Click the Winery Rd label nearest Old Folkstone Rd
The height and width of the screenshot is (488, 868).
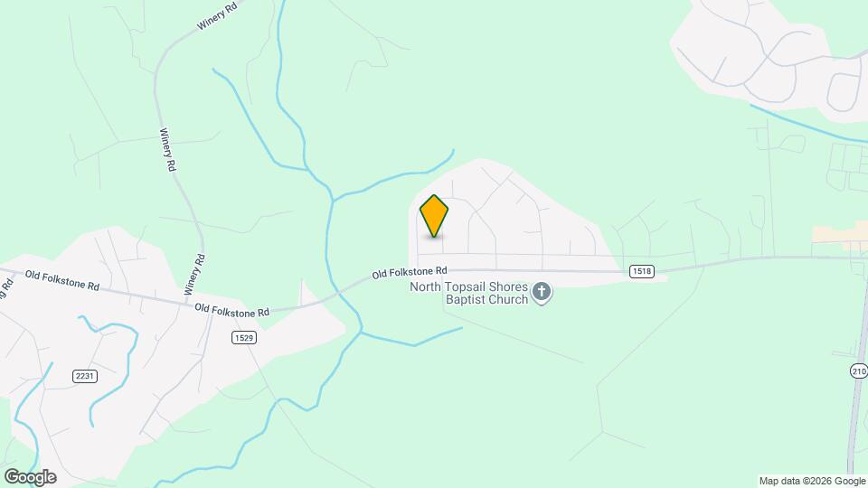(194, 275)
